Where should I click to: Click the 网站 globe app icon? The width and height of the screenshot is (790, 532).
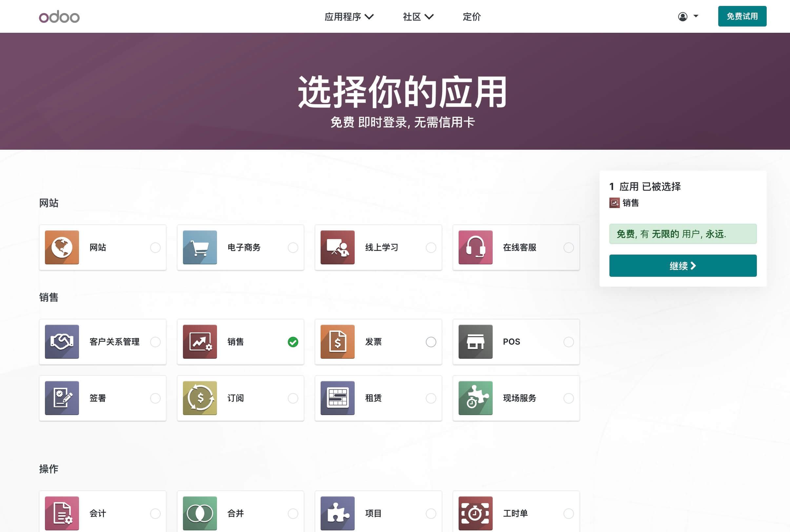pyautogui.click(x=62, y=247)
